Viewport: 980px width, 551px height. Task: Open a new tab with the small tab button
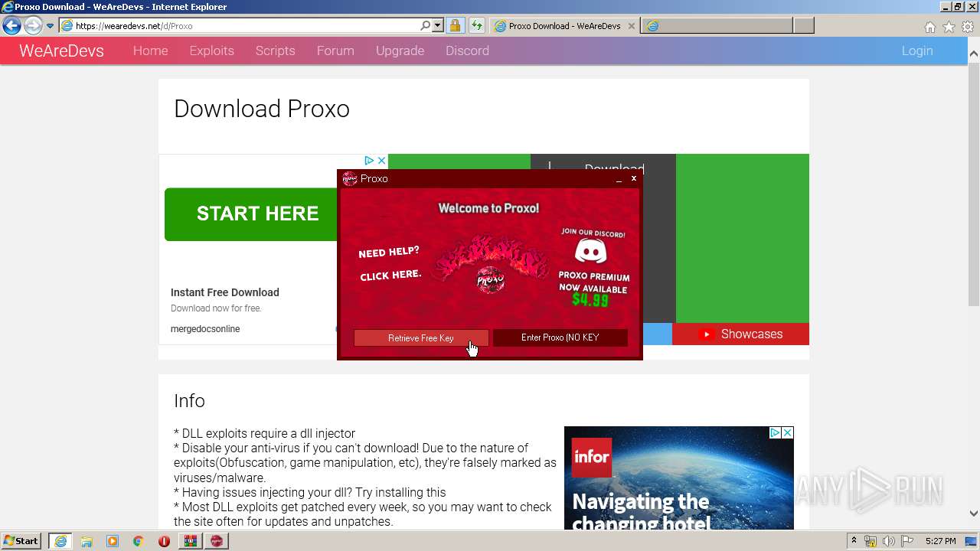tap(803, 25)
